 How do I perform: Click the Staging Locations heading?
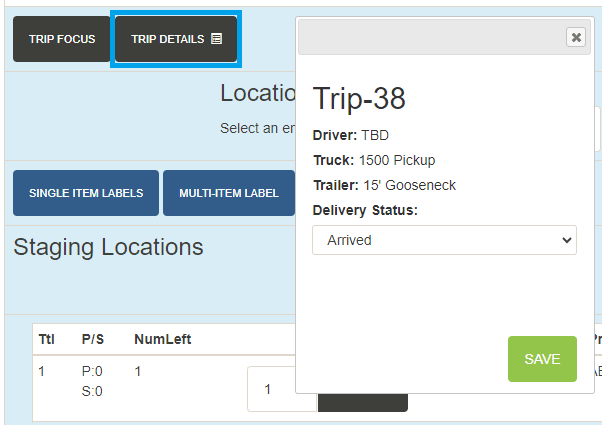point(108,247)
